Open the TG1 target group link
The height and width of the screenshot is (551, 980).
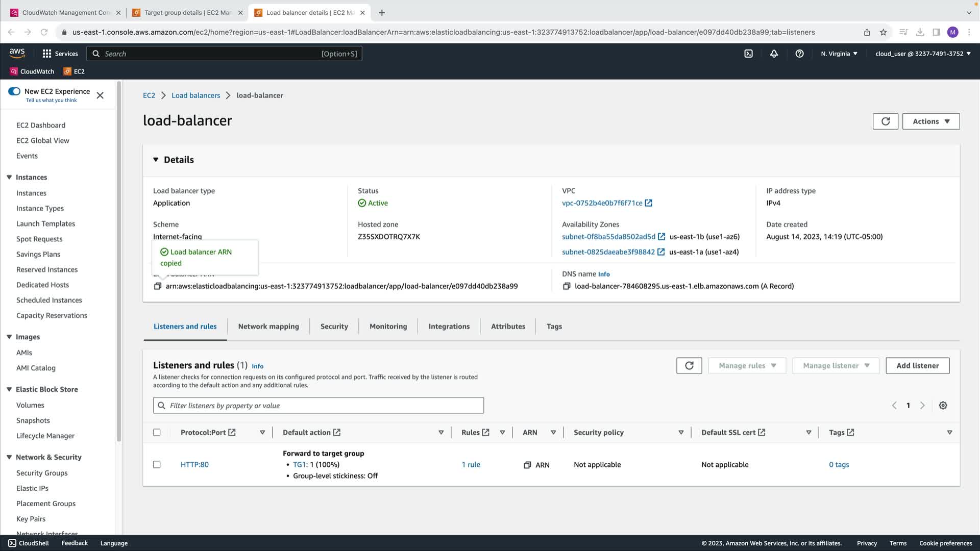coord(299,465)
